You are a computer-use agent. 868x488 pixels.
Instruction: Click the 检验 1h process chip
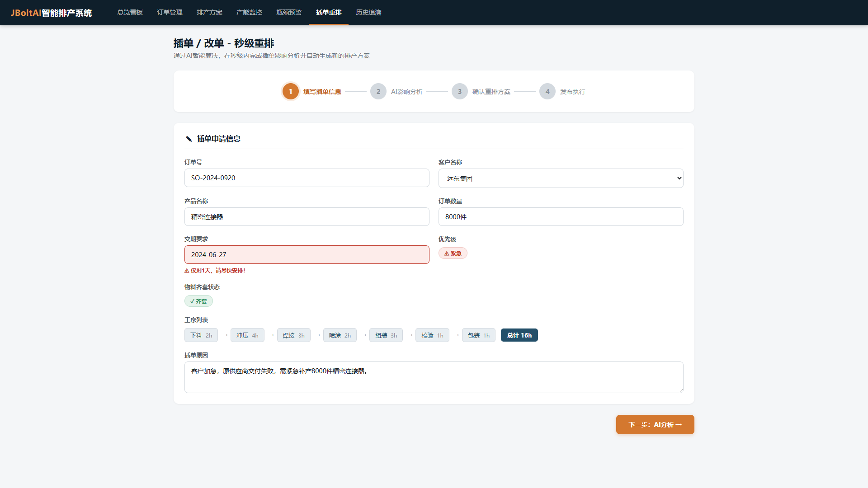(x=432, y=335)
